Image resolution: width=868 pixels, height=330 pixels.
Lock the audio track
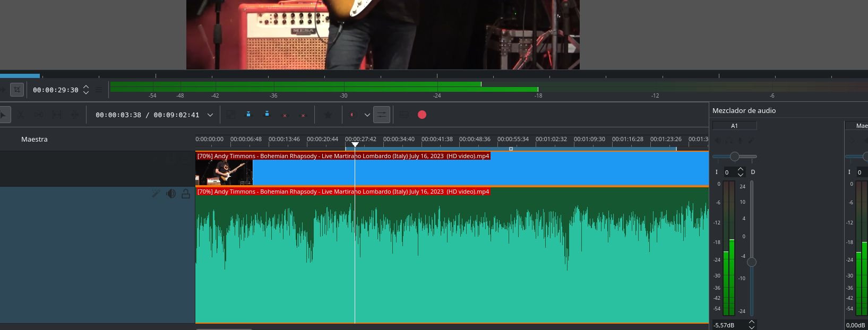pyautogui.click(x=186, y=194)
